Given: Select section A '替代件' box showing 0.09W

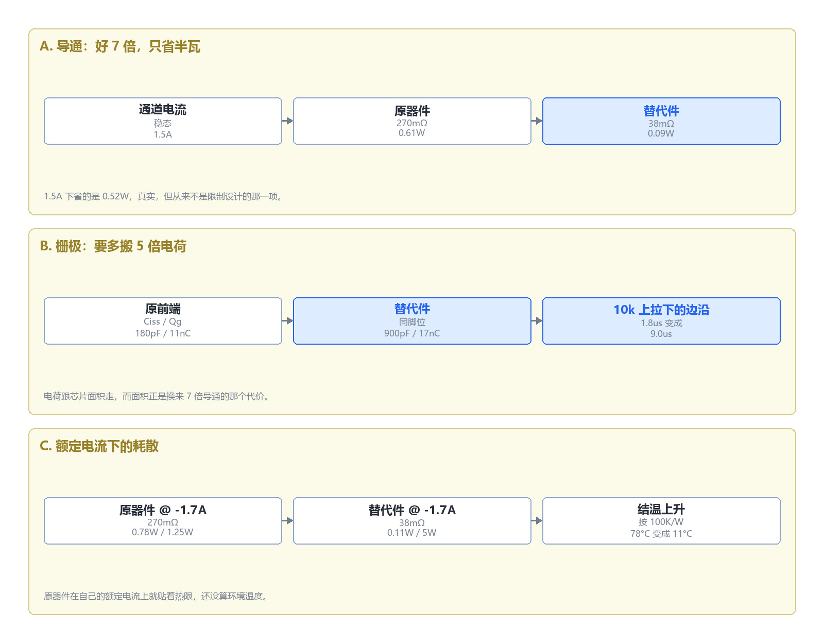Looking at the screenshot, I should [x=661, y=121].
